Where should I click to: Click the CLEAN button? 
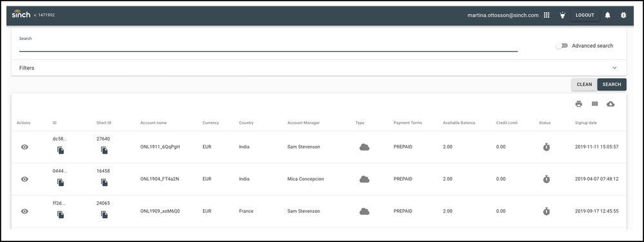[x=584, y=85]
